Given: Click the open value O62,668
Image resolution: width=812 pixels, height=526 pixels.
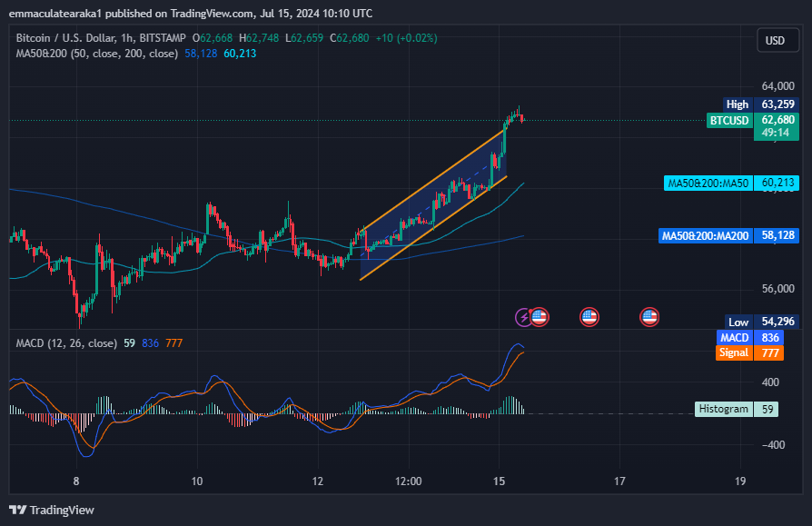Looking at the screenshot, I should [213, 38].
